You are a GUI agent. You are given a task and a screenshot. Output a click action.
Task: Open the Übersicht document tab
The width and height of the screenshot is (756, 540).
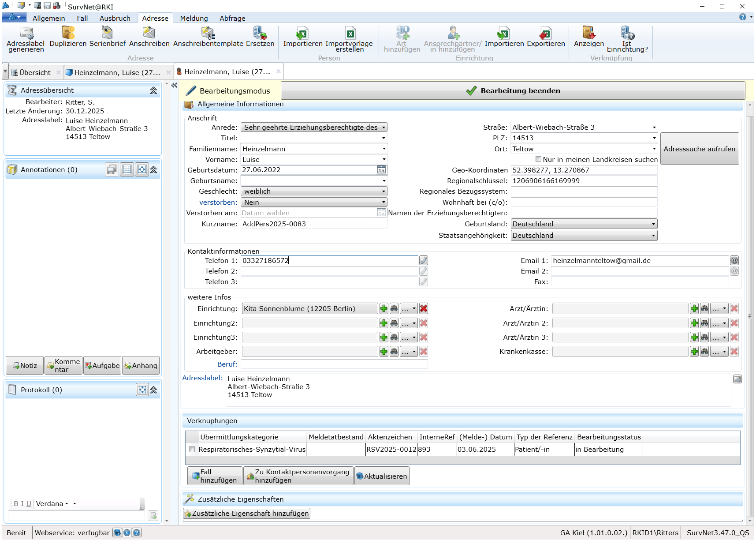point(35,73)
